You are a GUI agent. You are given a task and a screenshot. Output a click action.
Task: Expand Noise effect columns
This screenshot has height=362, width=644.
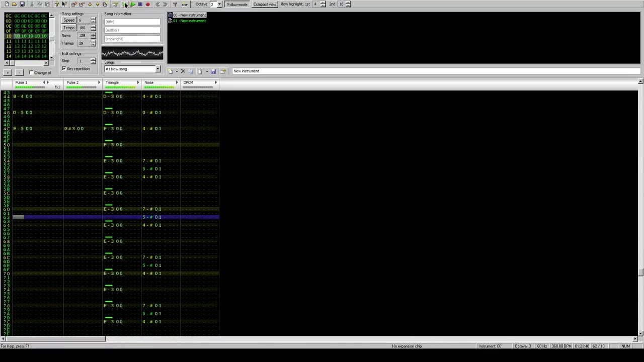click(x=177, y=82)
